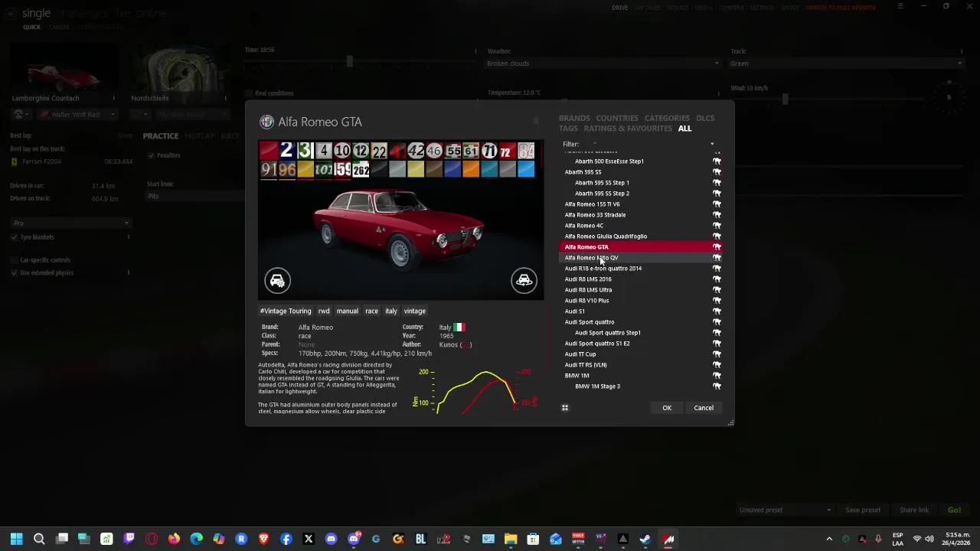The height and width of the screenshot is (551, 980).
Task: Click horse icon in BMW 1M row
Action: [x=717, y=376]
